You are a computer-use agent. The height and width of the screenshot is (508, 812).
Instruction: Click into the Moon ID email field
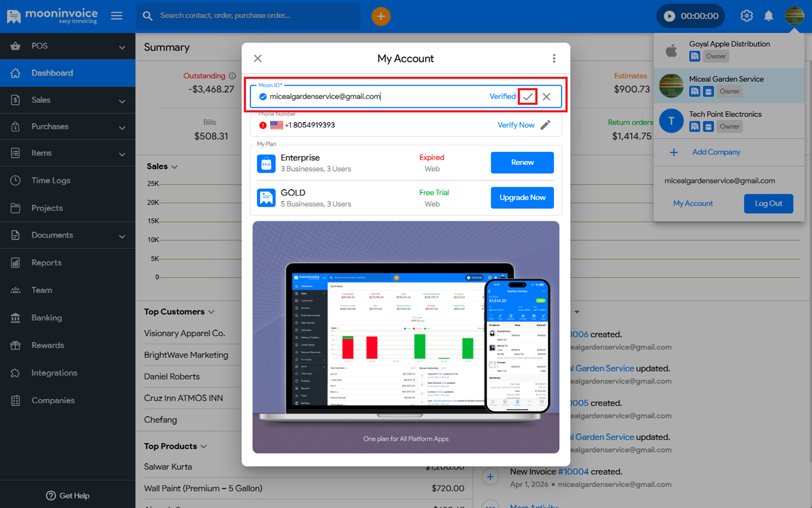[x=372, y=97]
